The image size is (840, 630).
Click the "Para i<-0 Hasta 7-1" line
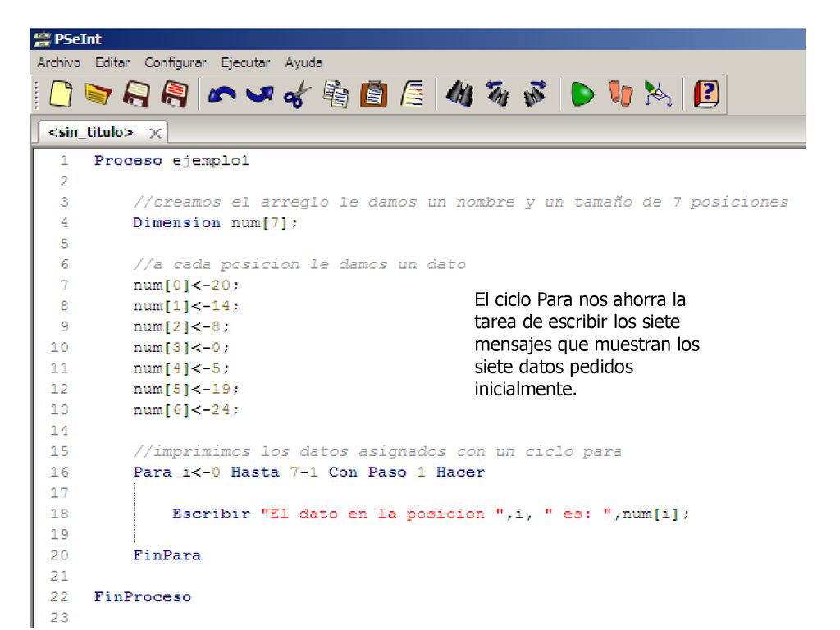[308, 472]
